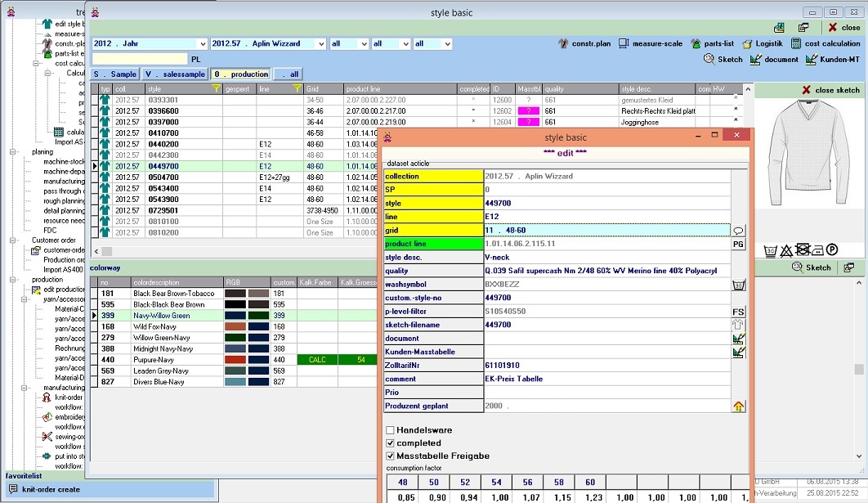Uncheck the completed checkbox
Screen dimensions: 868x503
391,443
